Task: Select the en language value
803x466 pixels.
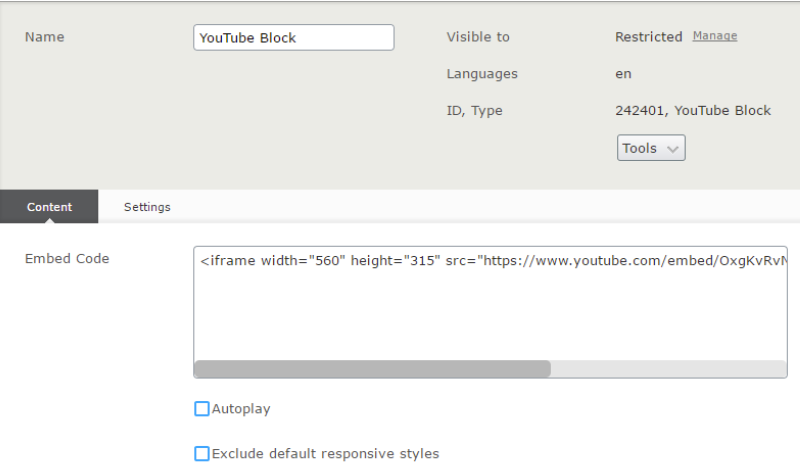Action: 623,74
